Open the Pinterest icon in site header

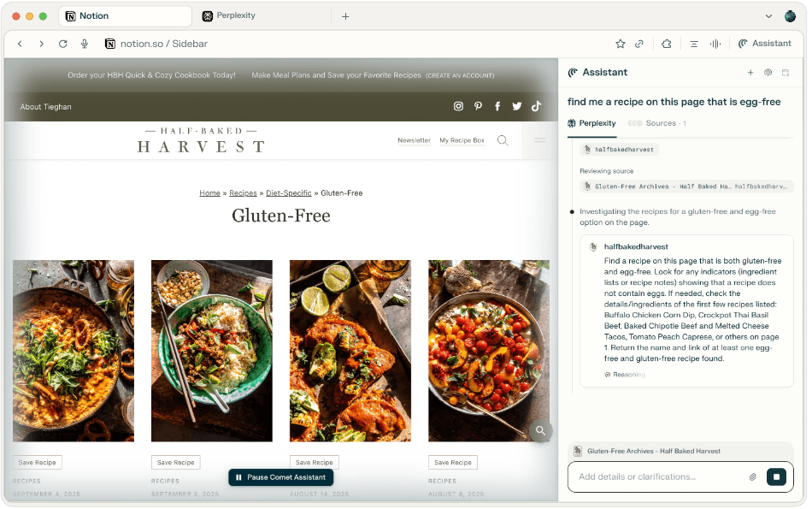pos(478,106)
